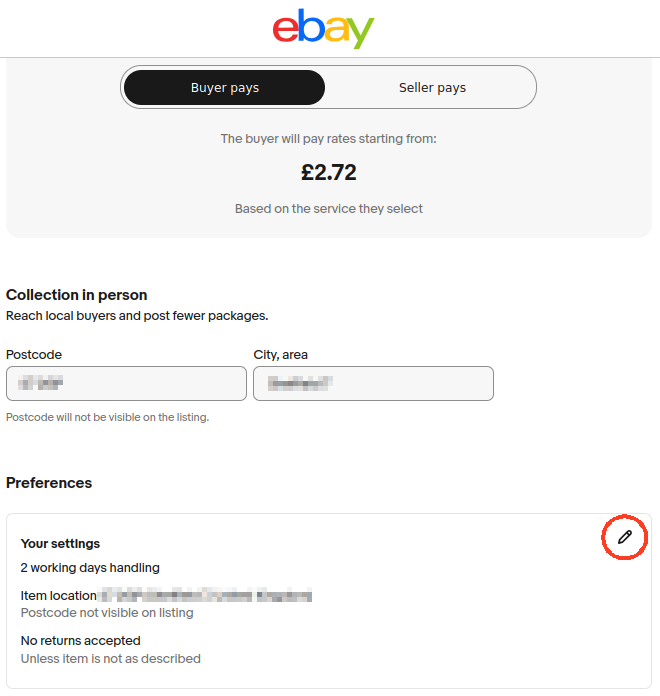Screen dimensions: 660x696
Task: Open the eBay logo homepage link
Action: click(x=324, y=28)
